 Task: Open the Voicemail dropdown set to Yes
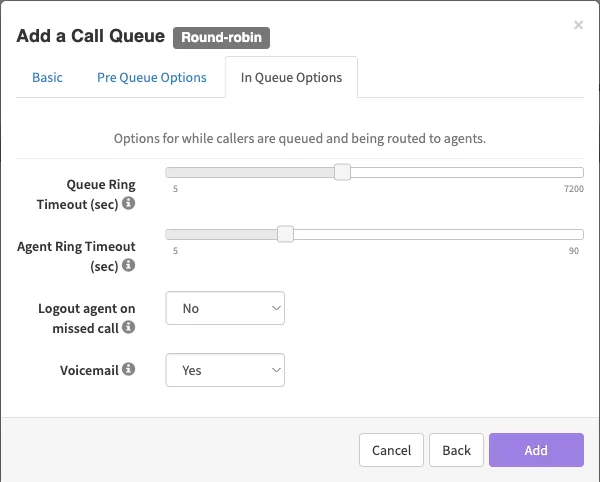coord(225,370)
